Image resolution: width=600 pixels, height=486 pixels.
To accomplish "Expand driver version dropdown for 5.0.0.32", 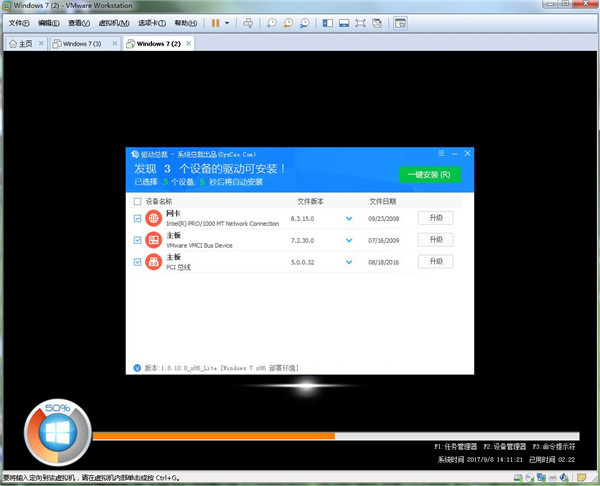I will coord(349,263).
